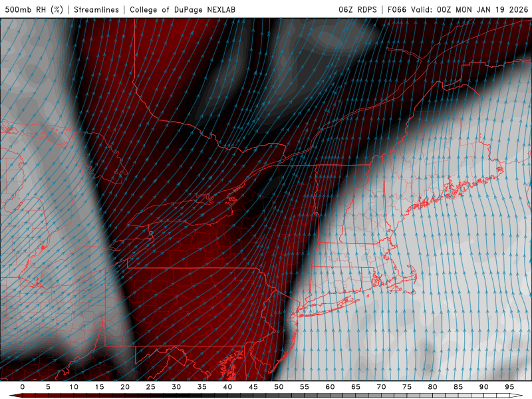532x399 pixels.
Task: Click the "65" color scale label
Action: pos(356,387)
